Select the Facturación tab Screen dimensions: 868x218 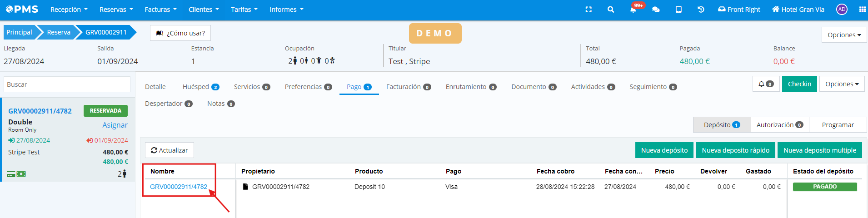[408, 87]
